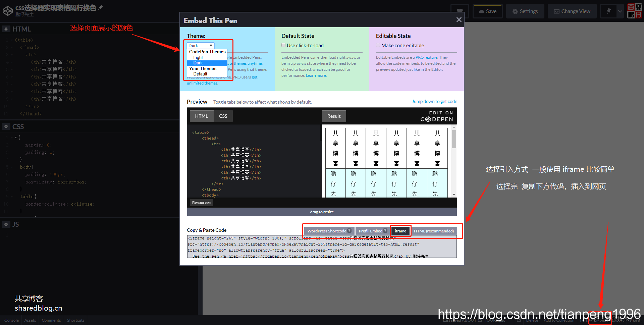Open the HTML panel settings gear

pos(6,29)
